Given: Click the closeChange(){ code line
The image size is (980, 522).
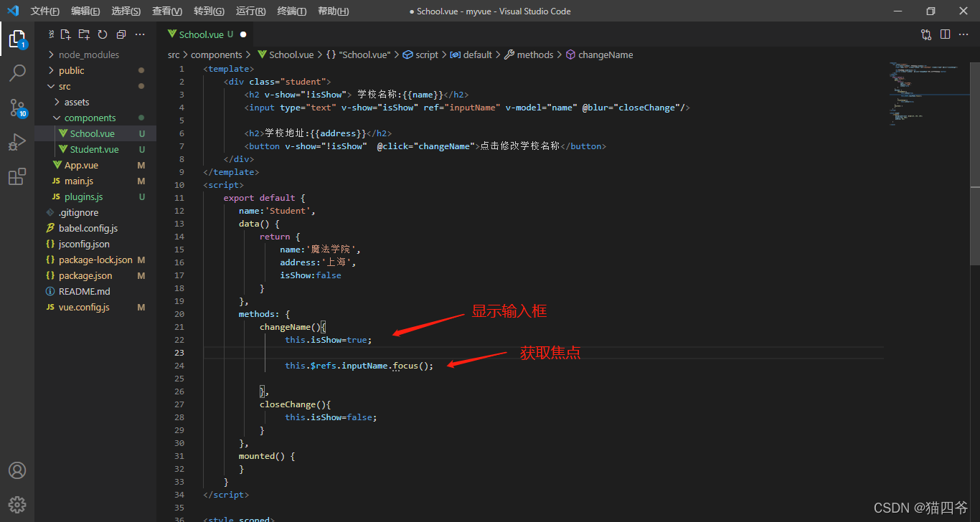Looking at the screenshot, I should click(296, 404).
